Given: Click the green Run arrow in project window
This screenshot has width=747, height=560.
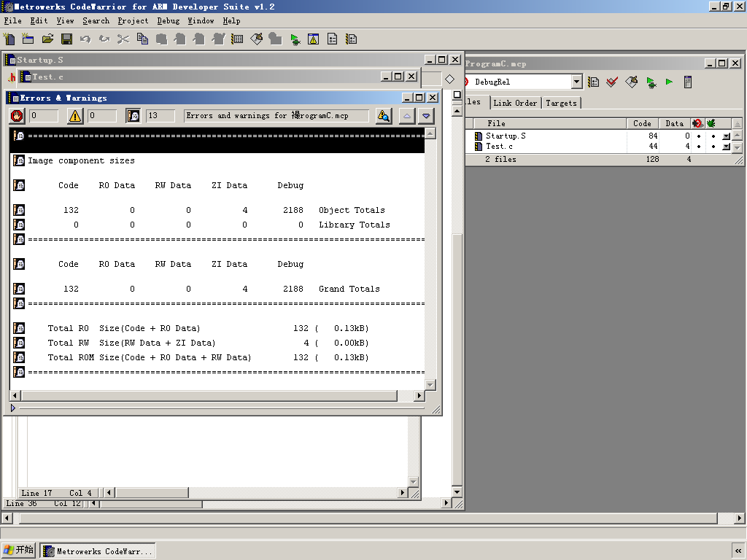Looking at the screenshot, I should pyautogui.click(x=670, y=82).
